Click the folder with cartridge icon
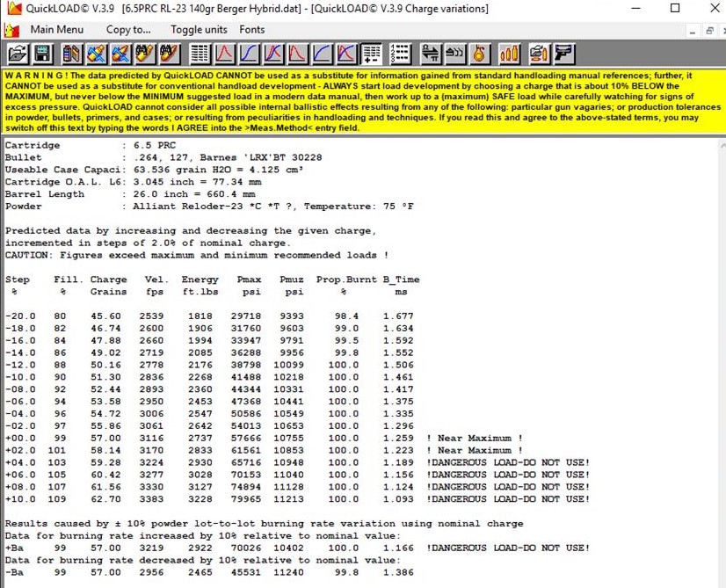The image size is (726, 588). click(x=539, y=54)
